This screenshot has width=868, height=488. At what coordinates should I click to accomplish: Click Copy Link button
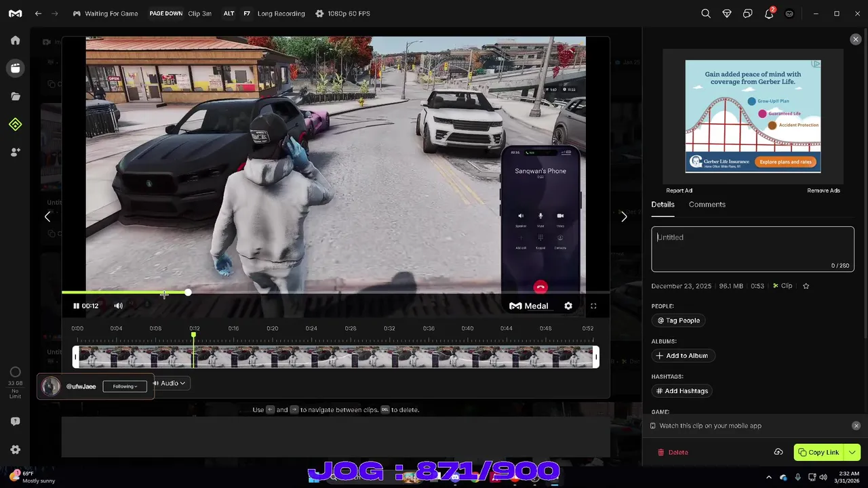pos(818,452)
